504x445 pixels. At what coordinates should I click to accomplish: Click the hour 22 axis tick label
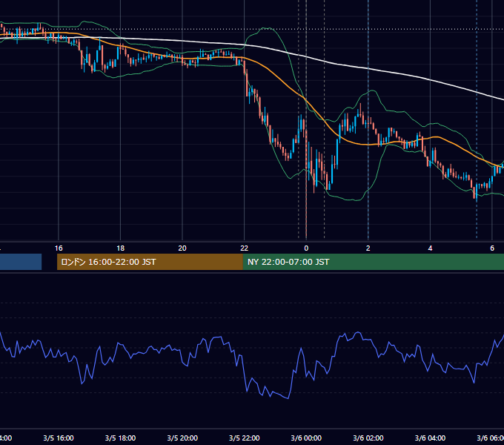245,248
